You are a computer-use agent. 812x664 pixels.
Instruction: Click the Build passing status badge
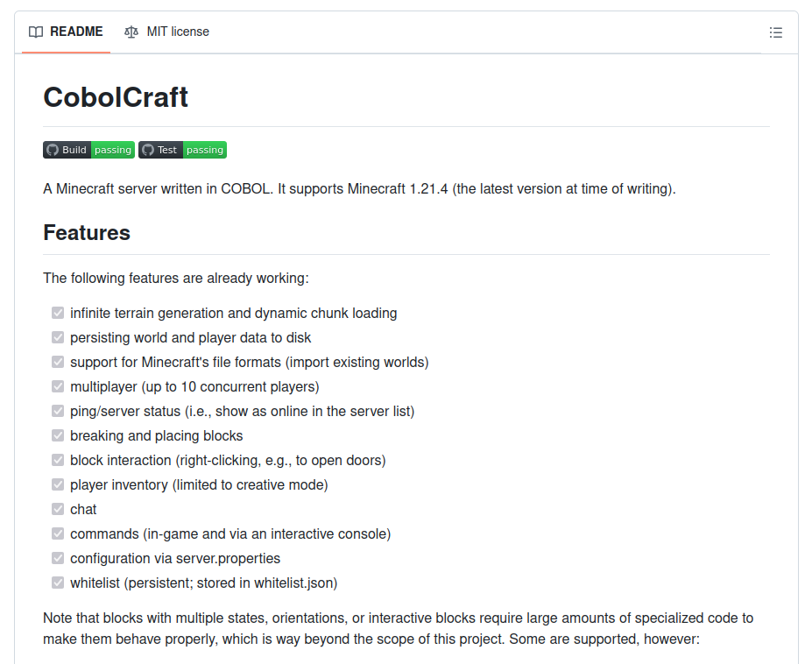point(88,149)
